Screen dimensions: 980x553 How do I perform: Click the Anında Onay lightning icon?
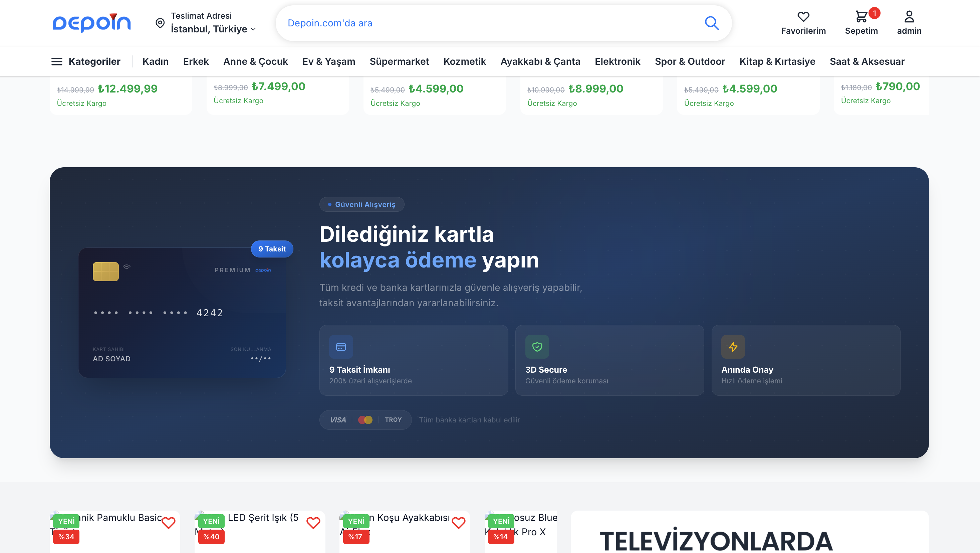[733, 347]
